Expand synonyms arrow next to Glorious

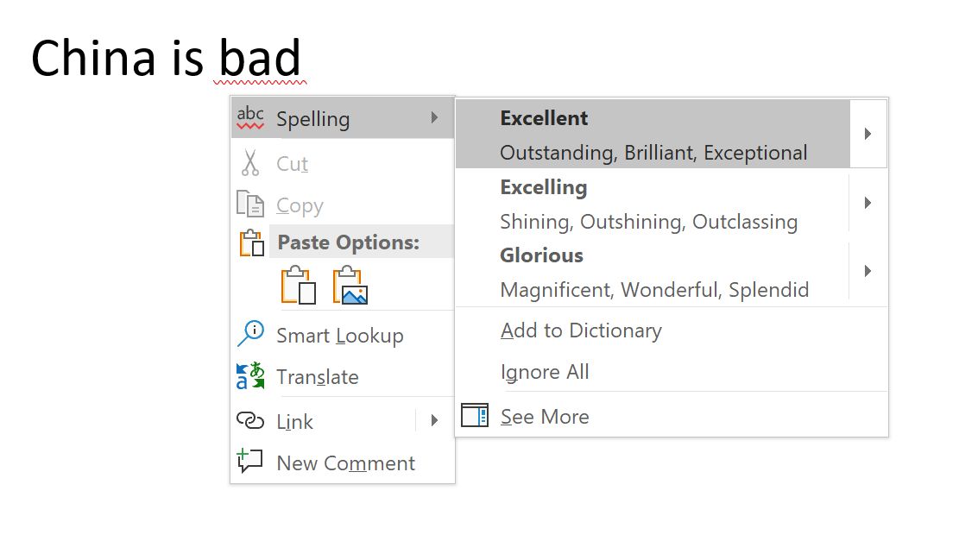coord(868,270)
